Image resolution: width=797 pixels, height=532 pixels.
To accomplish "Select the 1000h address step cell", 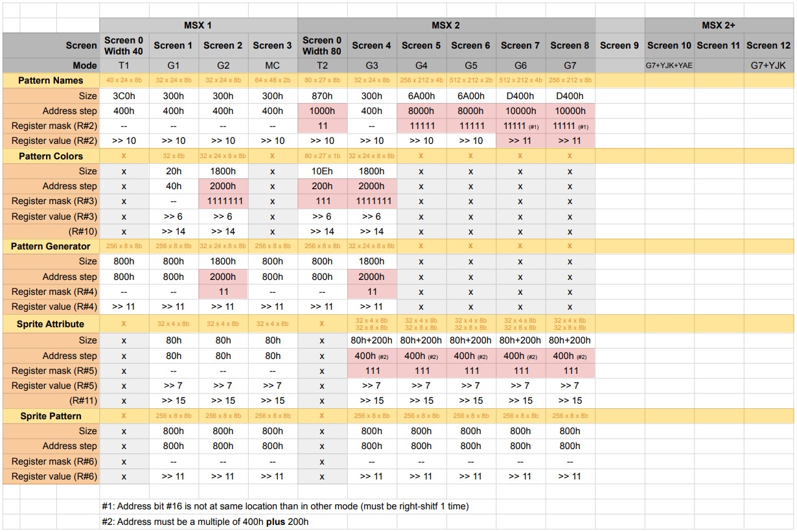I will pos(322,111).
